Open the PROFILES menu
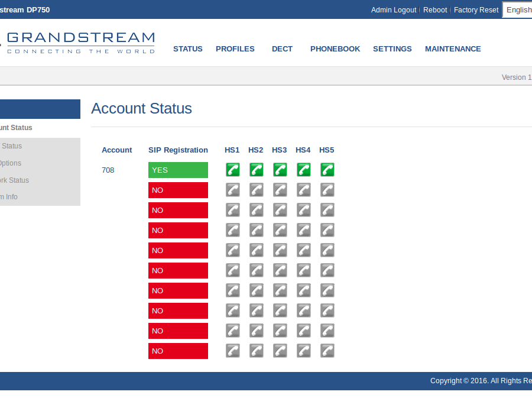 [235, 49]
